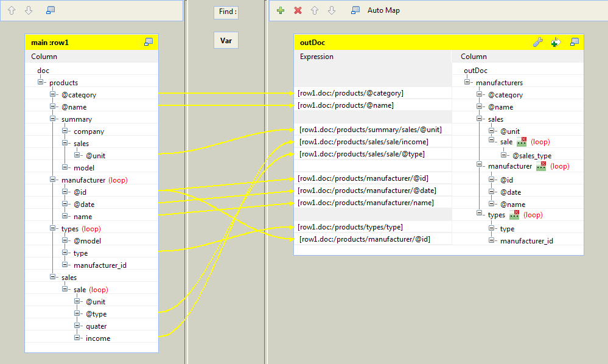608x364 pixels.
Task: Click the add-output arrow icon on outDoc header
Action: point(555,42)
